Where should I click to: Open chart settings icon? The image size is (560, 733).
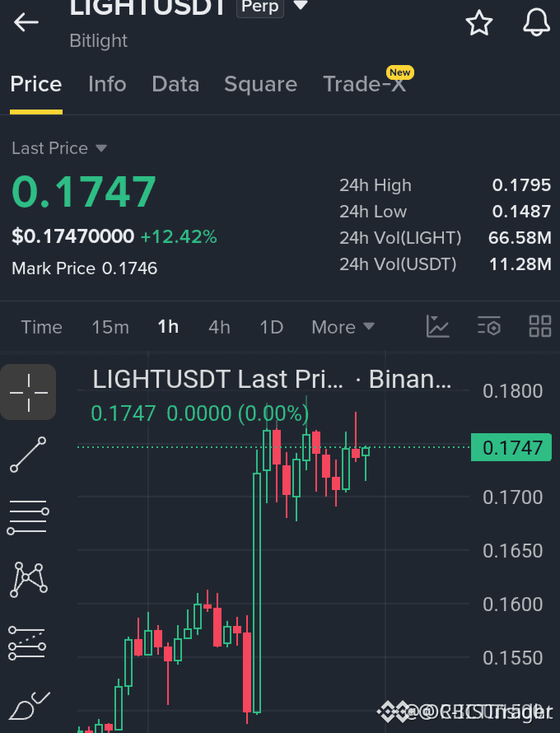pos(489,326)
